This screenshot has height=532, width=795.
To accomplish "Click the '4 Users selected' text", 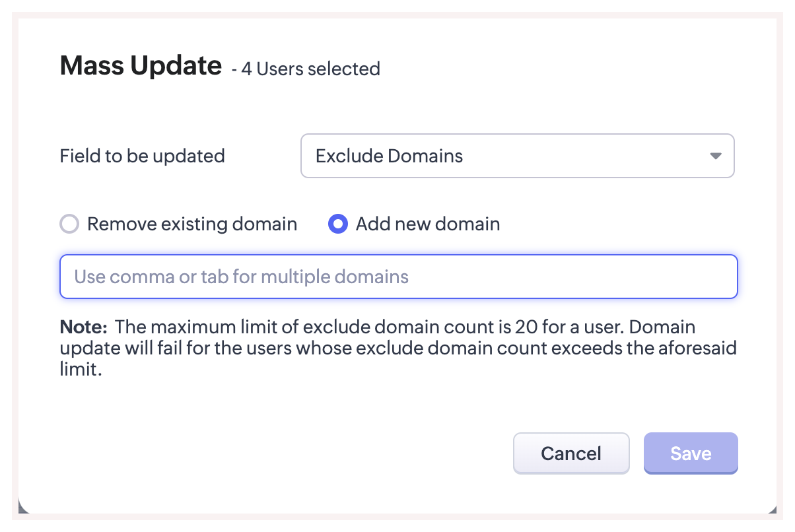I will pyautogui.click(x=310, y=69).
